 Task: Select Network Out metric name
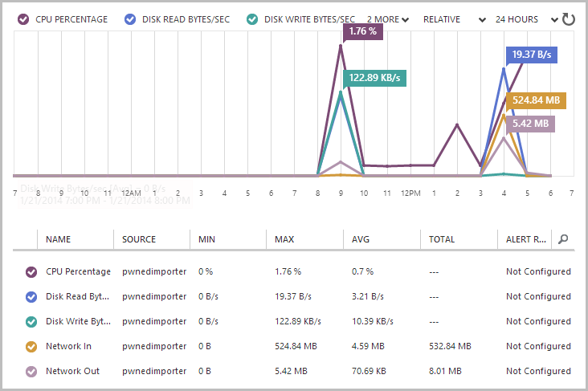(x=72, y=371)
